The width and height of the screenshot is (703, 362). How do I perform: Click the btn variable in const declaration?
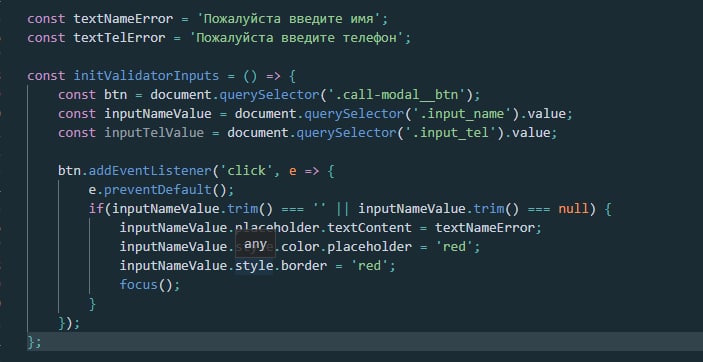tap(116, 95)
